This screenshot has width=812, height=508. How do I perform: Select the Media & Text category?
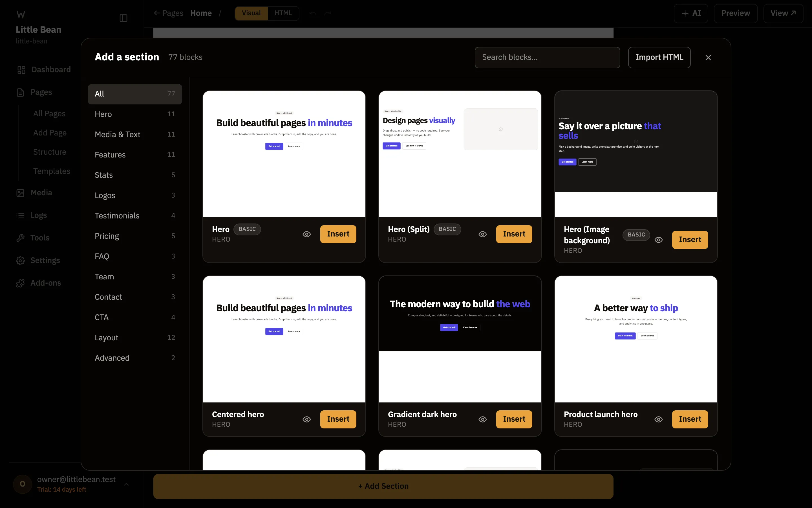(x=135, y=134)
